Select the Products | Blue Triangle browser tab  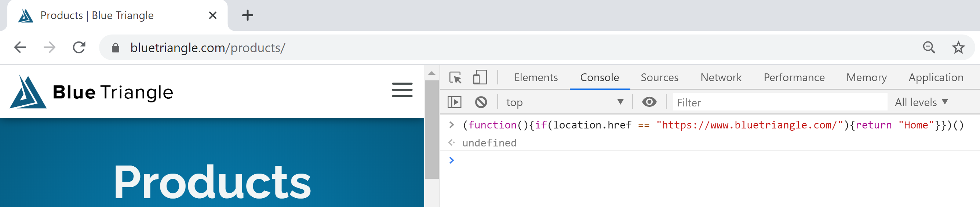[x=117, y=16]
